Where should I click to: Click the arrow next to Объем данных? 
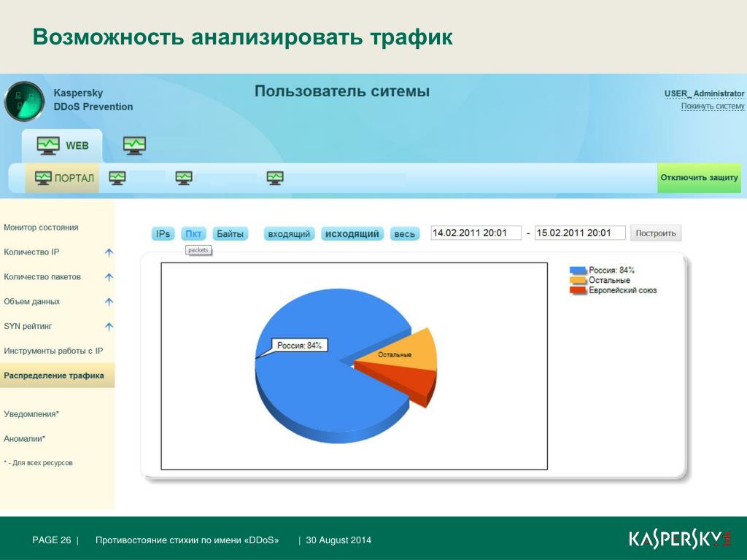109,302
